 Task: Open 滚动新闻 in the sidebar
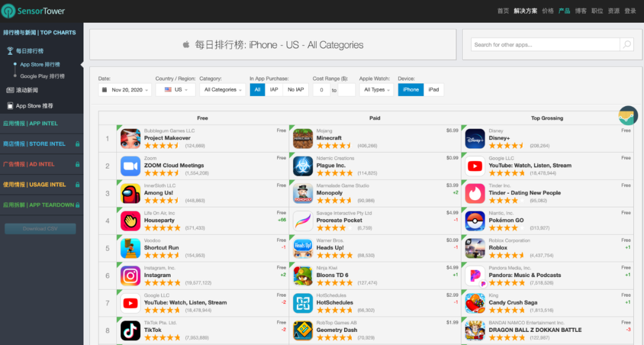tap(27, 90)
